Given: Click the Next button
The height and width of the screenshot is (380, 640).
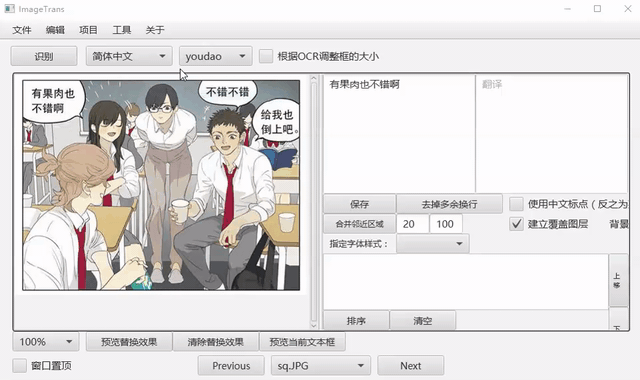Looking at the screenshot, I should pyautogui.click(x=411, y=365).
